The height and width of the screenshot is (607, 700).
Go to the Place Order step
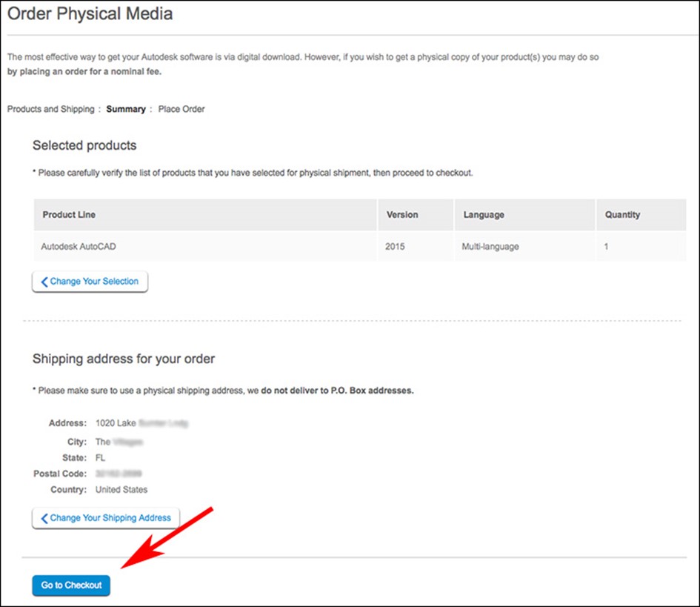tap(181, 109)
